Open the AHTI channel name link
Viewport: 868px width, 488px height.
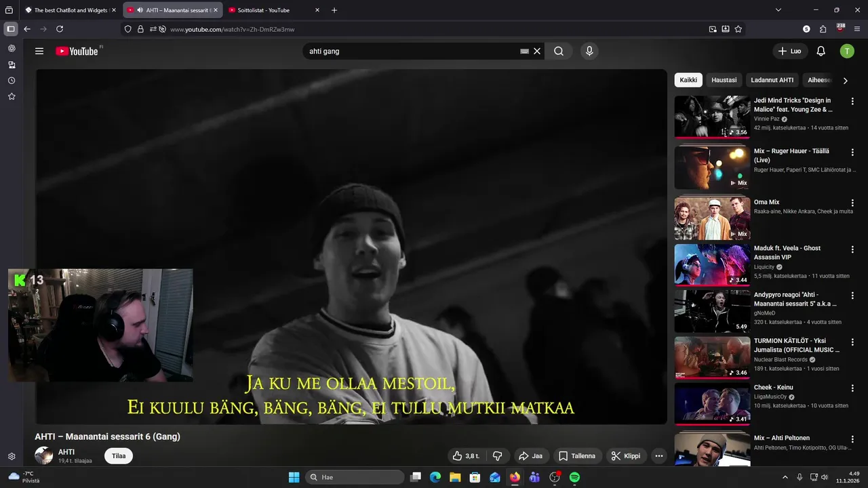tap(66, 451)
